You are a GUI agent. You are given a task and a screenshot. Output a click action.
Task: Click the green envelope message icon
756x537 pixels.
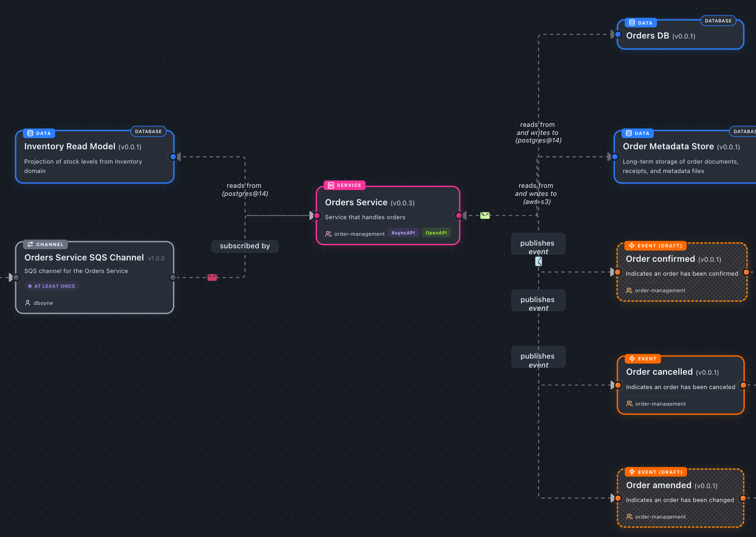click(485, 216)
